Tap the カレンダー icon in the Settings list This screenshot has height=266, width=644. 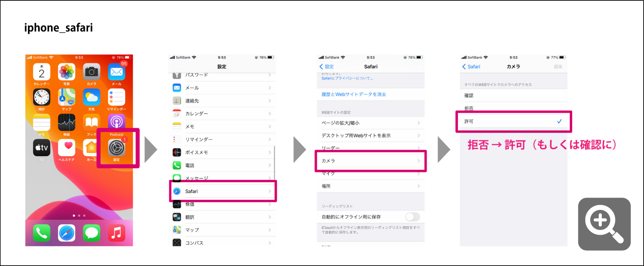click(177, 114)
